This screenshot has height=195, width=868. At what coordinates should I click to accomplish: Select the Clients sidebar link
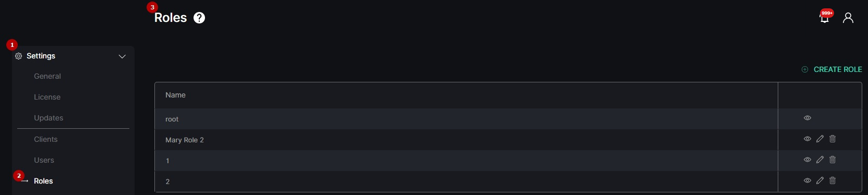point(46,139)
